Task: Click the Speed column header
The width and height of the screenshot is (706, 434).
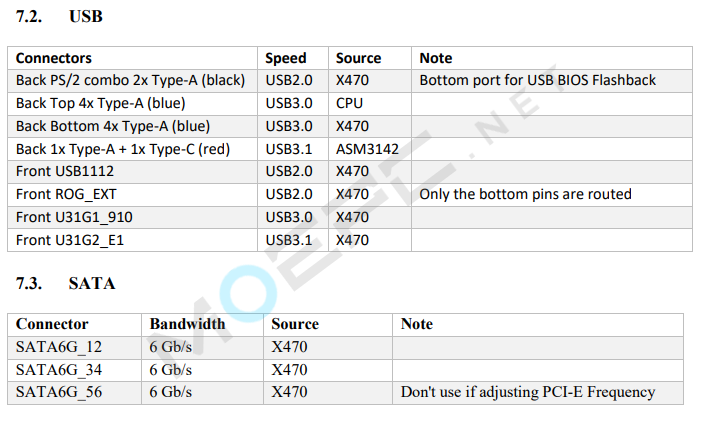Action: (x=285, y=58)
